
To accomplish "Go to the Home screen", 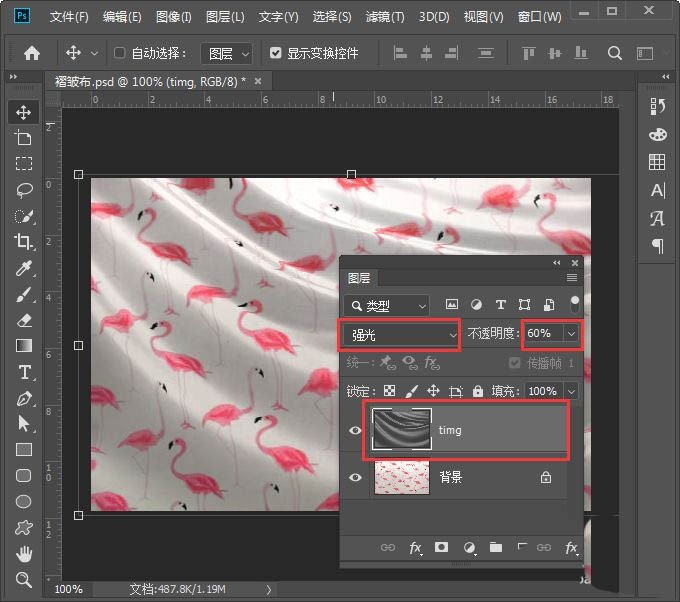I will point(32,53).
